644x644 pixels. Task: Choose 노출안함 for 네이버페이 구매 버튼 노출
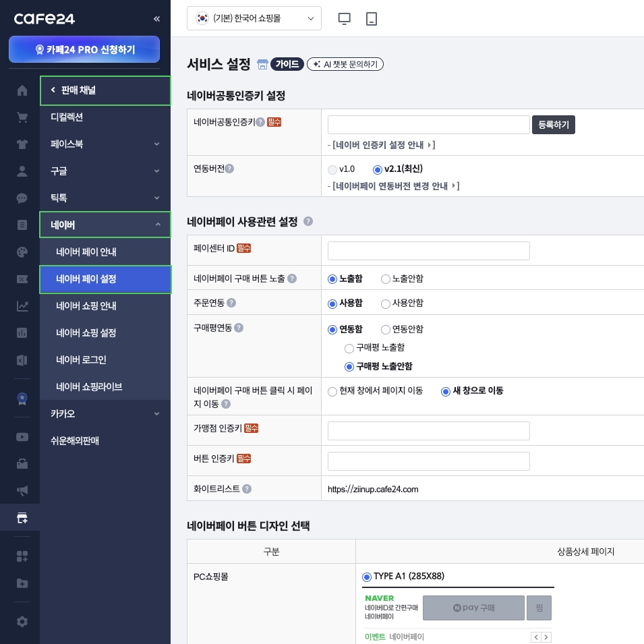[385, 279]
